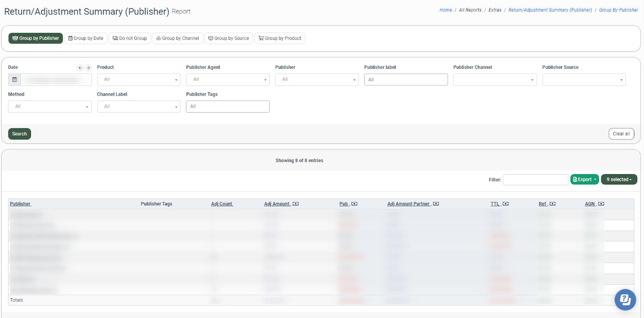The width and height of the screenshot is (644, 318).
Task: Click into the Filter text field
Action: pos(535,180)
